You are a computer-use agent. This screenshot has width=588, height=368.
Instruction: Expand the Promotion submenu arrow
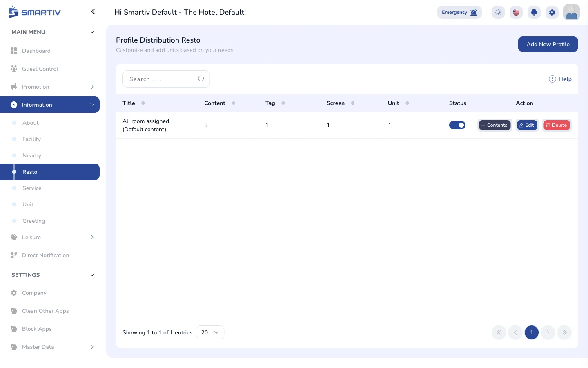(92, 87)
